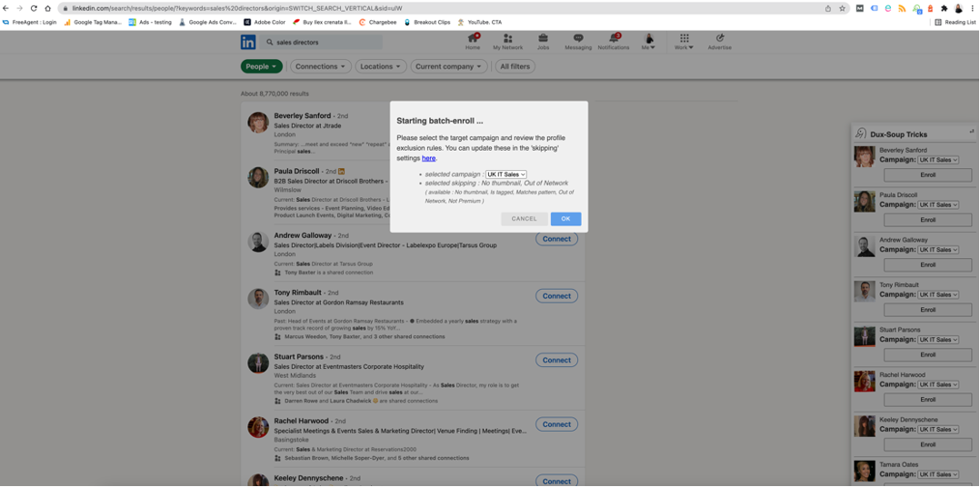Open the Reading List

click(955, 22)
